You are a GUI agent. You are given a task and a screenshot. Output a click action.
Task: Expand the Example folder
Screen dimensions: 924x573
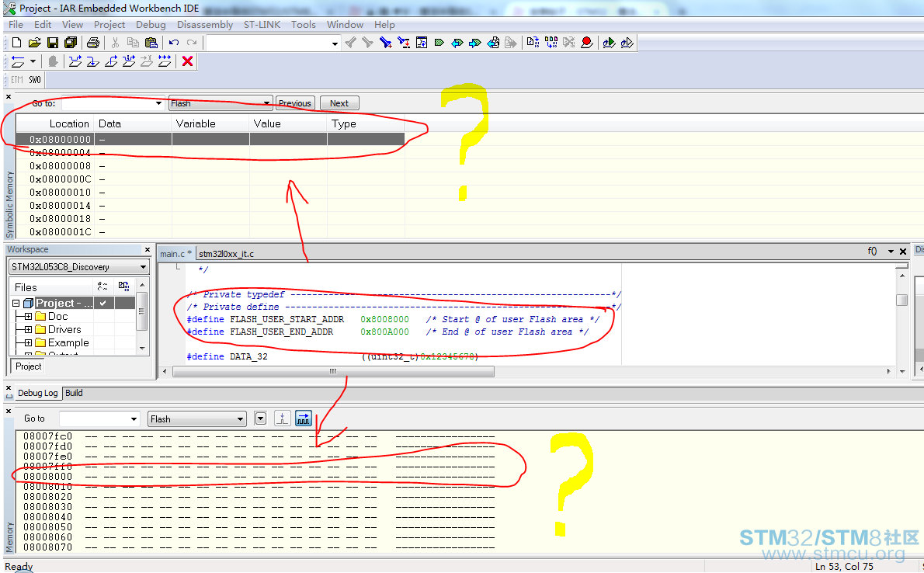coord(28,342)
